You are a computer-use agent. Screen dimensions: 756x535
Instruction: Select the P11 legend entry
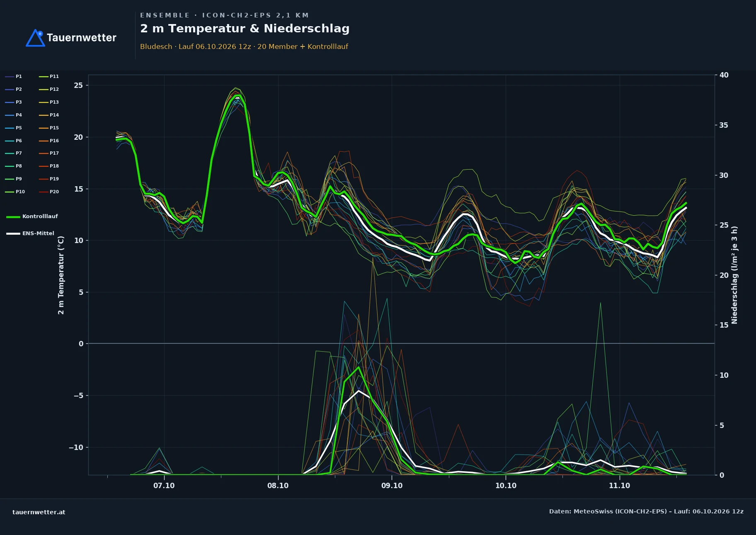(x=49, y=76)
